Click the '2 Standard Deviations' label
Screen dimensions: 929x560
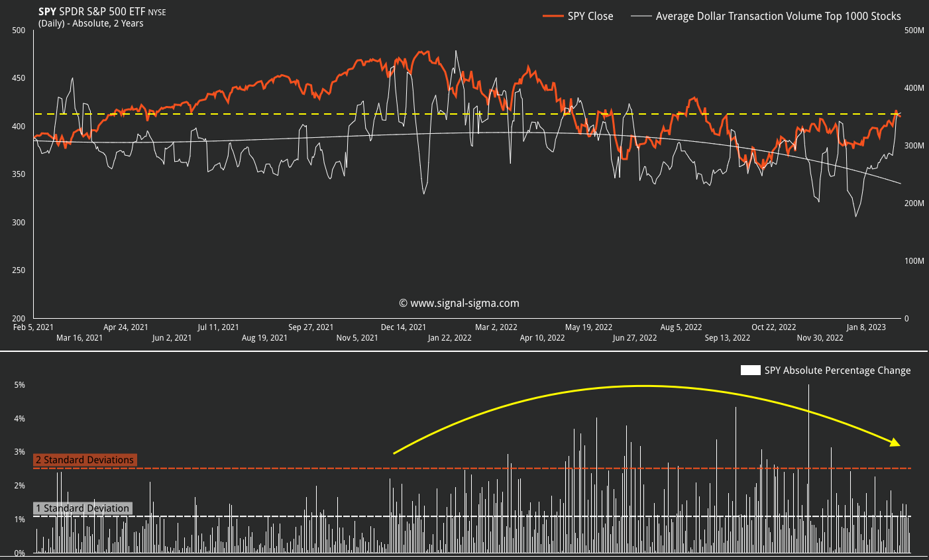tap(85, 460)
